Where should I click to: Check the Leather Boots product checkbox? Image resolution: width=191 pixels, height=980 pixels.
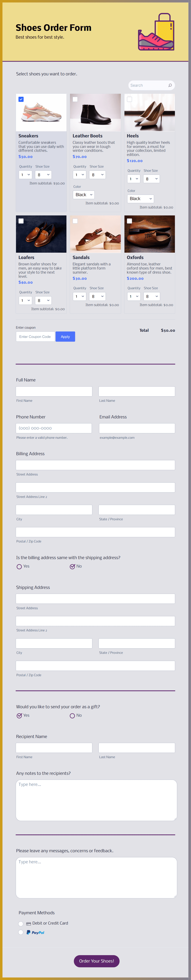[75, 99]
